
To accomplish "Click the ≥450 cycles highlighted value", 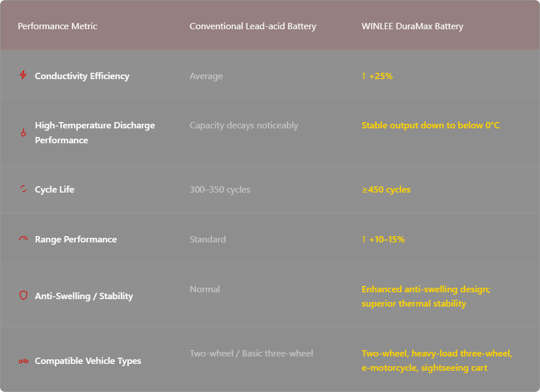I will point(386,189).
